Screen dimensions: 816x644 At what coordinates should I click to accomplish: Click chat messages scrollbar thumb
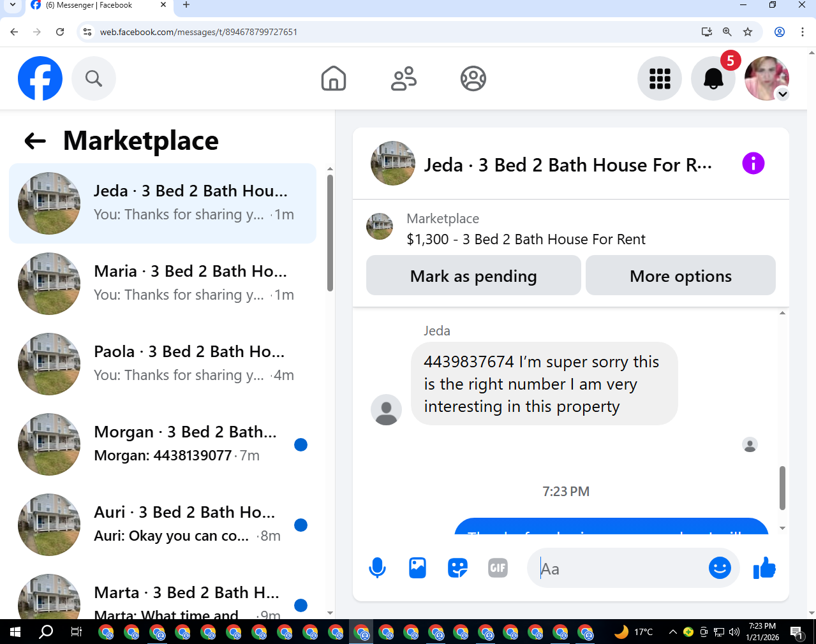coord(782,488)
